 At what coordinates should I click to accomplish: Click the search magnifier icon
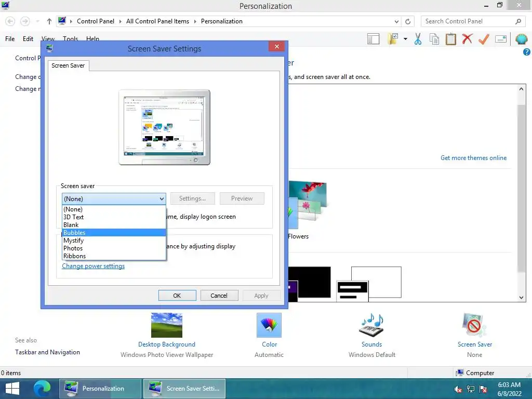coord(518,21)
